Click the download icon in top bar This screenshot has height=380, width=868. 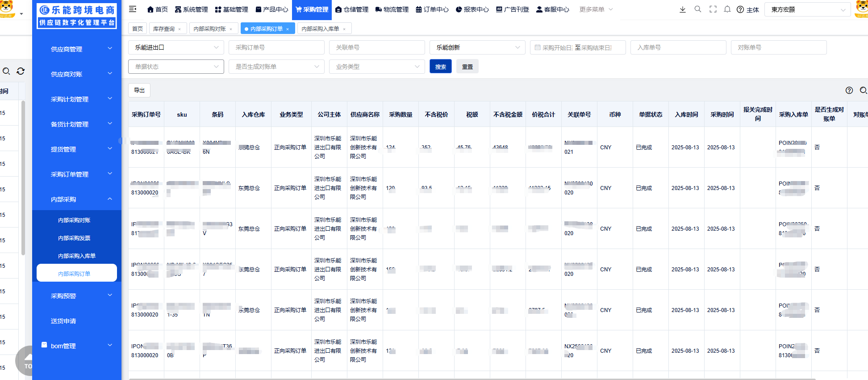click(x=682, y=9)
